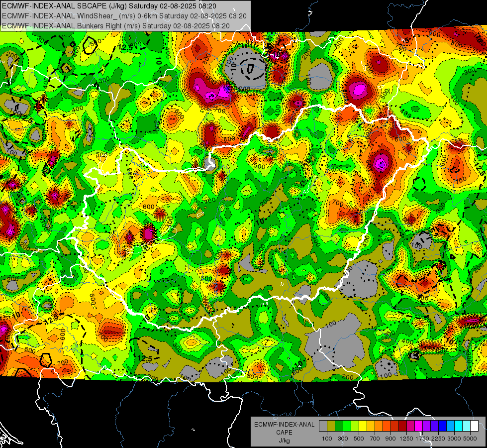Select the brick red legend swatch
Screen dimensions: 487x448
[x=395, y=426]
